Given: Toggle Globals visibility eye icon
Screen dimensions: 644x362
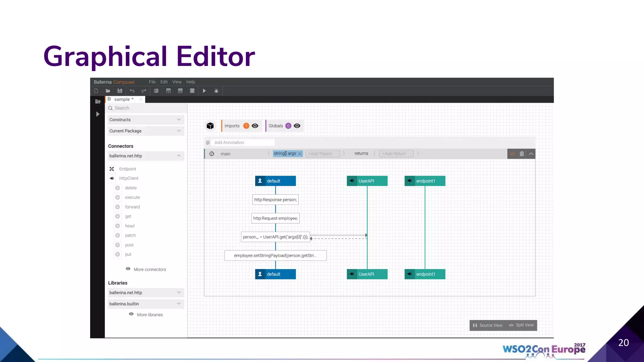Looking at the screenshot, I should click(297, 126).
